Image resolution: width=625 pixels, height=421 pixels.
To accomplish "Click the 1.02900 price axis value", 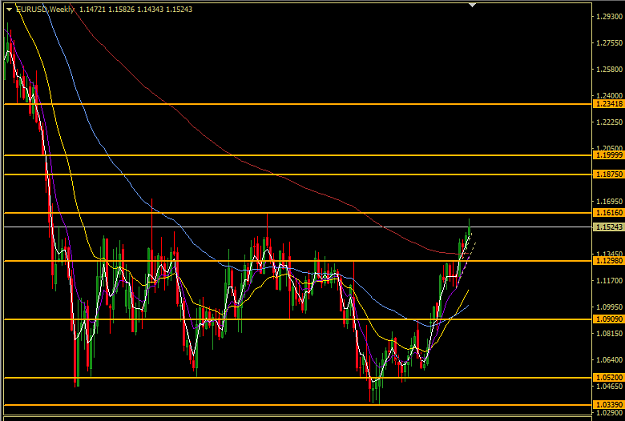I will [609, 413].
